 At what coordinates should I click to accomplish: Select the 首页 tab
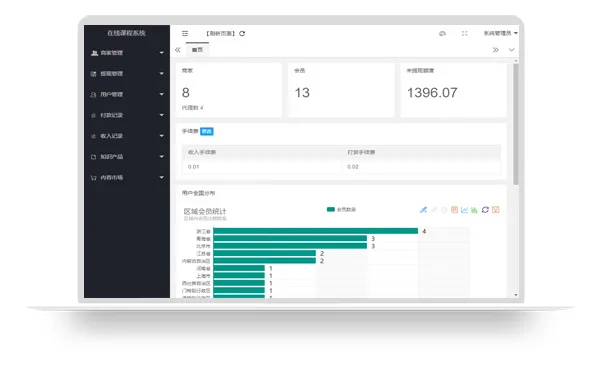tap(197, 50)
